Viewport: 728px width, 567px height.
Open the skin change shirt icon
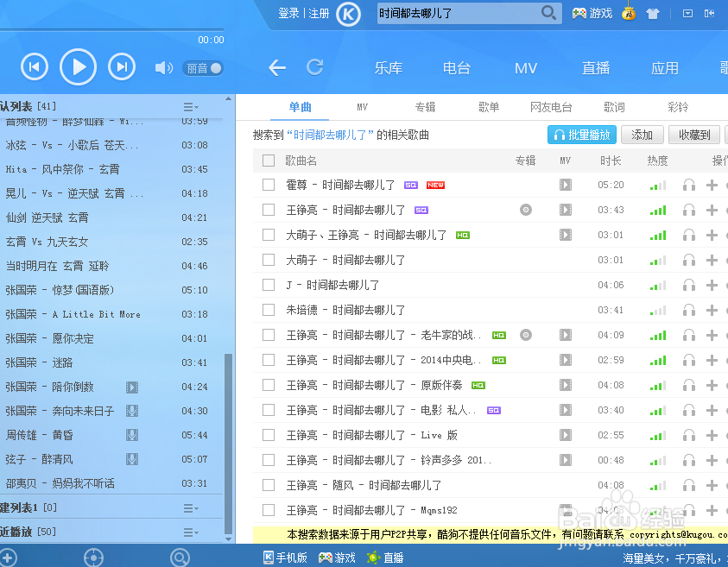pyautogui.click(x=652, y=14)
